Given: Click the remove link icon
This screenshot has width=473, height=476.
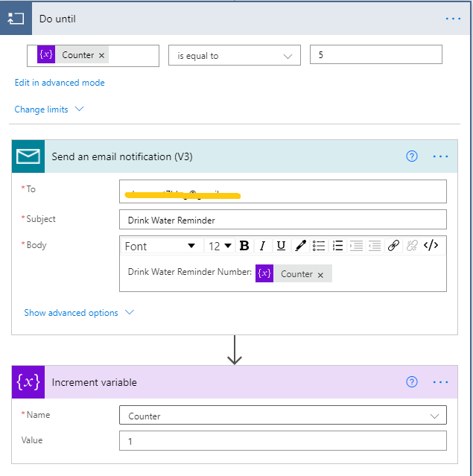Looking at the screenshot, I should (412, 246).
